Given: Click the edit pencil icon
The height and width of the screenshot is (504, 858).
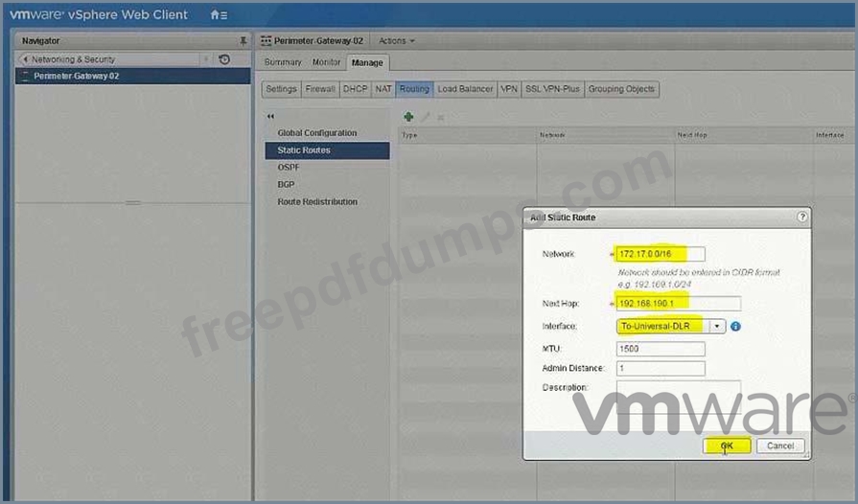Looking at the screenshot, I should (x=426, y=117).
